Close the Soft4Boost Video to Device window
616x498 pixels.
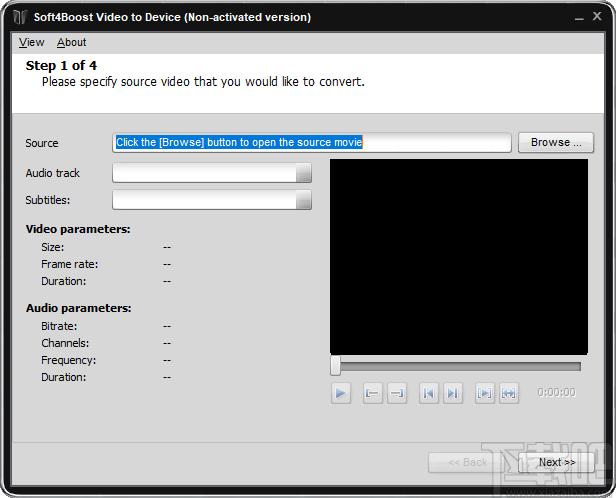pos(597,16)
